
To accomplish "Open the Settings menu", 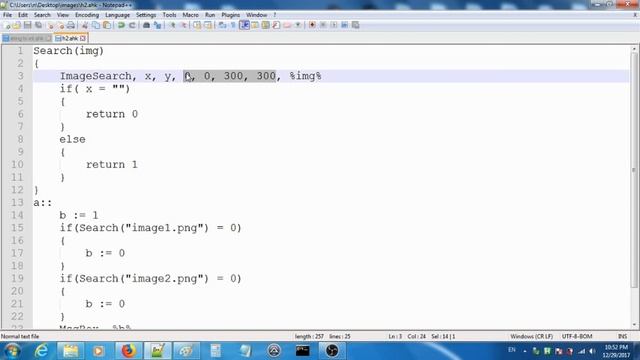I will (x=146, y=15).
